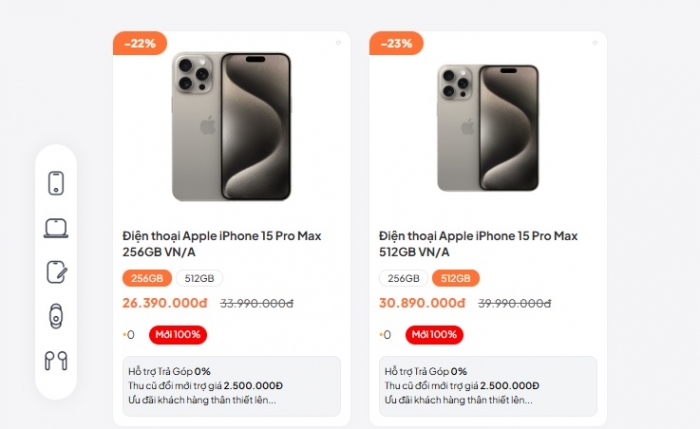
Task: Add 256GB iPhone to wishlist heart
Action: point(337,43)
